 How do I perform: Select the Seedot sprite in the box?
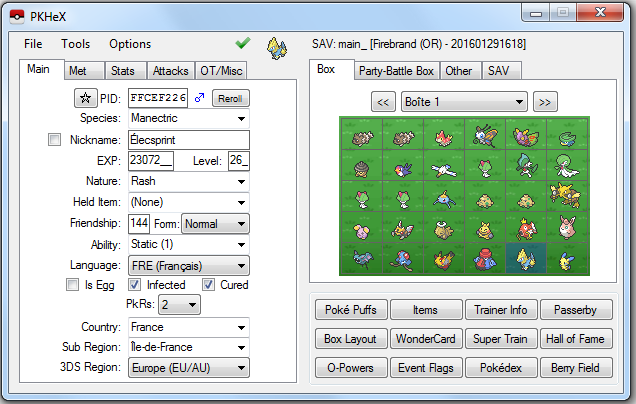point(362,169)
